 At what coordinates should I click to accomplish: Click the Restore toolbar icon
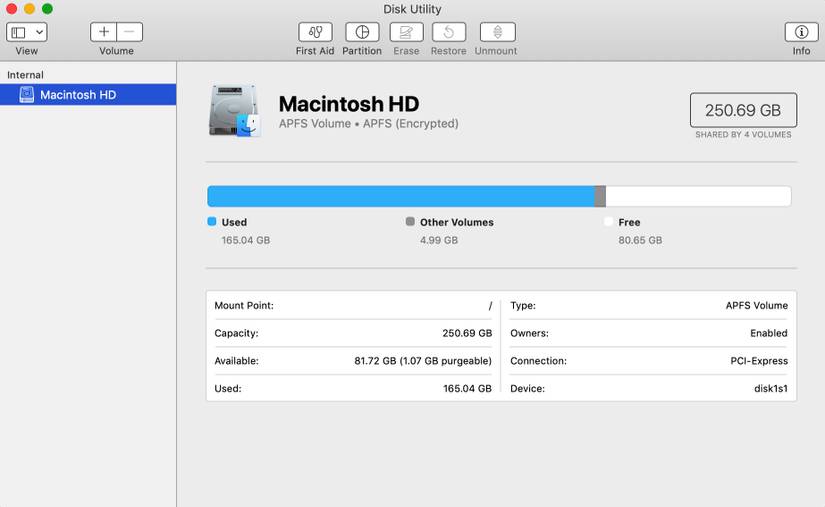449,32
